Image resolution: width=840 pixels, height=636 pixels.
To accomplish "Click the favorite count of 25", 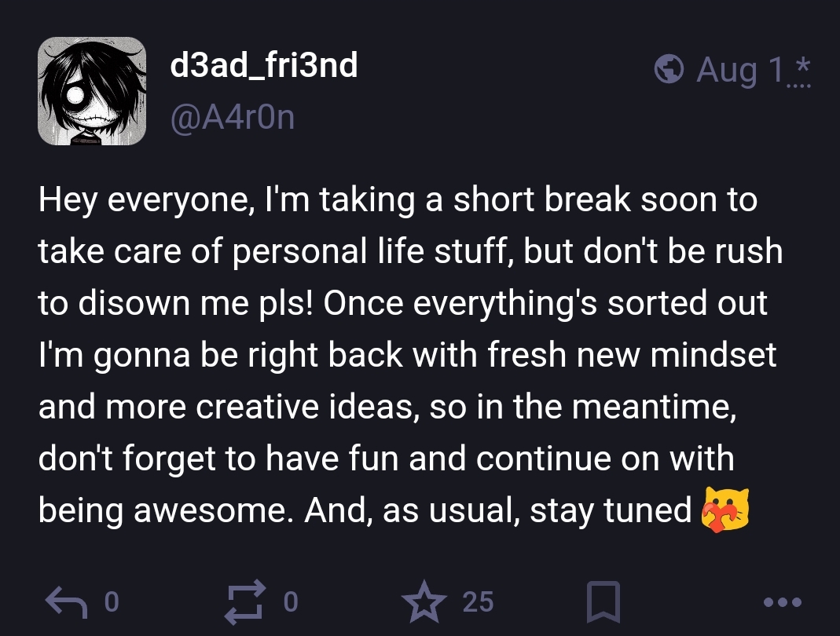I will point(478,601).
